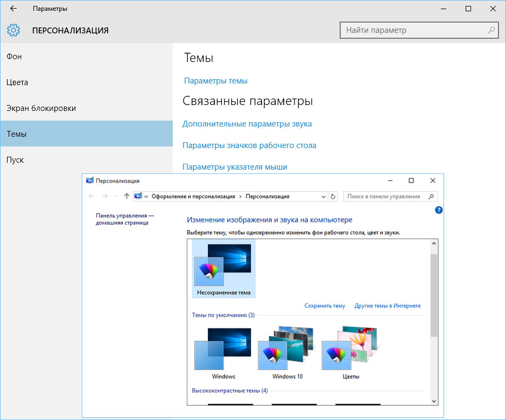Click the theme list scroll down arrow
The height and width of the screenshot is (420, 506).
pos(434,401)
